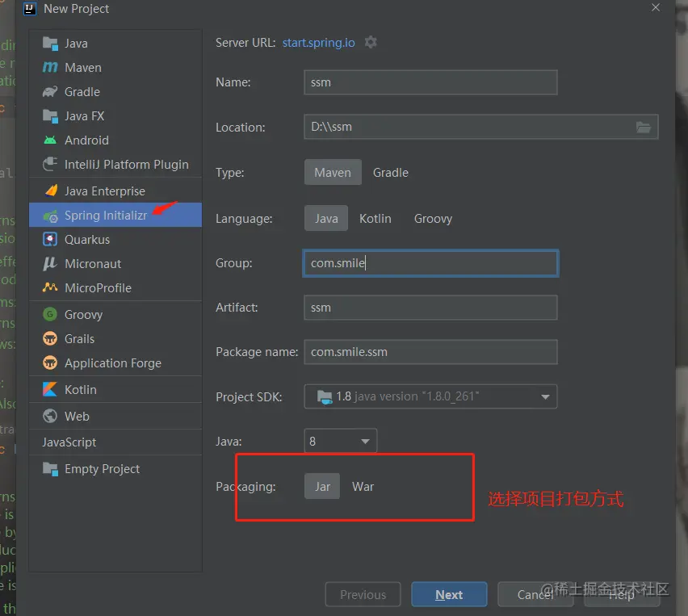Click the Previous button
Screen dimensions: 688x616
(363, 594)
